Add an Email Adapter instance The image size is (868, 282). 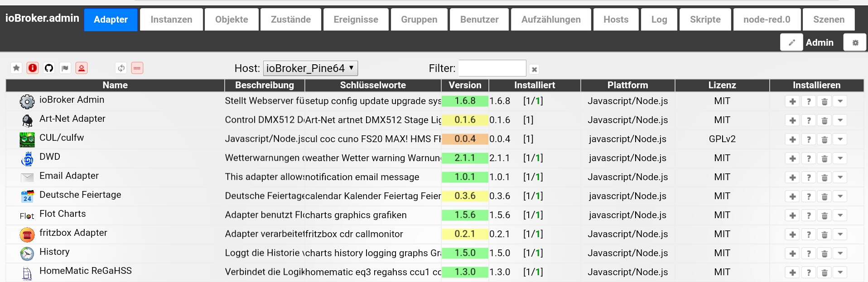[792, 177]
